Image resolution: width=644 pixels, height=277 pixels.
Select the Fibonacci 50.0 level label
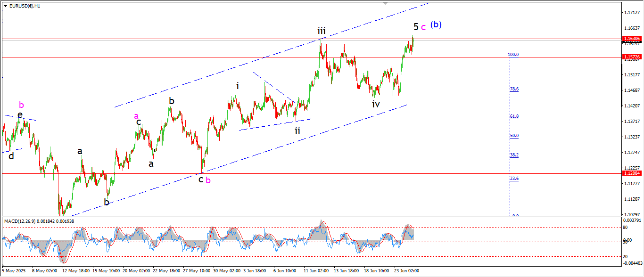pyautogui.click(x=514, y=136)
